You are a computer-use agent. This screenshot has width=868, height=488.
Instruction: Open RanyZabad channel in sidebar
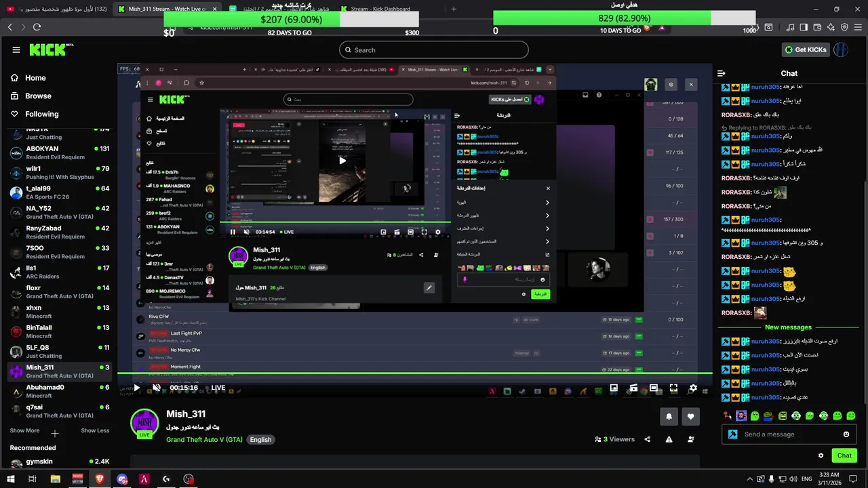pyautogui.click(x=59, y=232)
